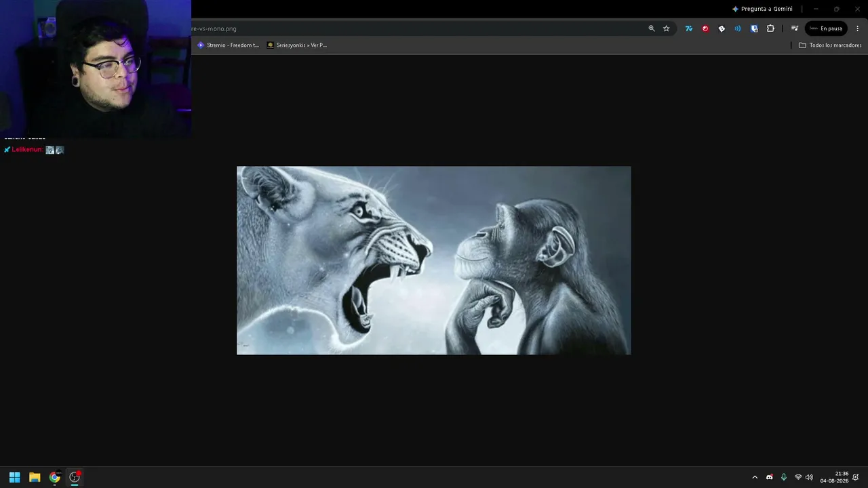Open the media controls playlist icon
The height and width of the screenshot is (488, 868).
tap(795, 28)
